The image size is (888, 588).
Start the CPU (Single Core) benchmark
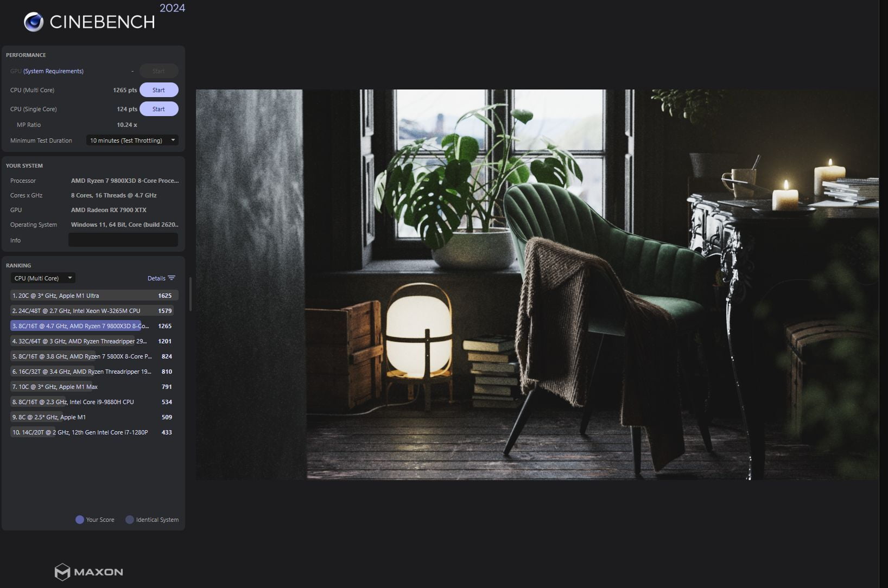coord(159,109)
